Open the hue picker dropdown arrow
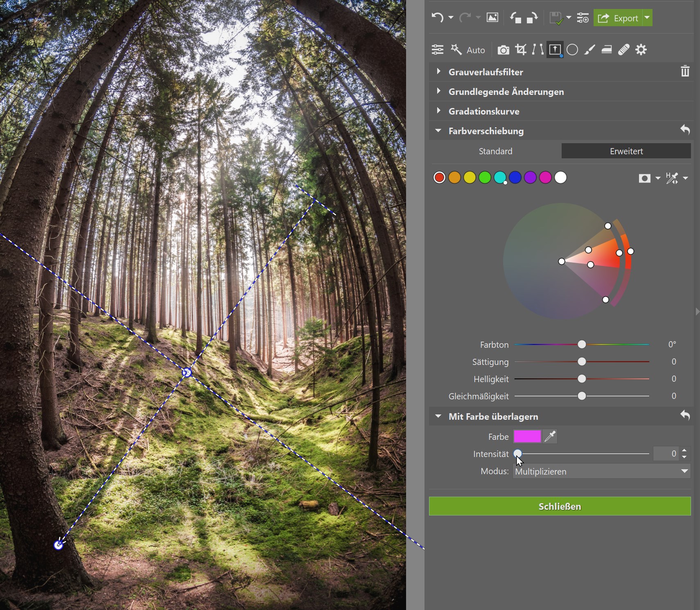This screenshot has height=610, width=700. pos(686,178)
